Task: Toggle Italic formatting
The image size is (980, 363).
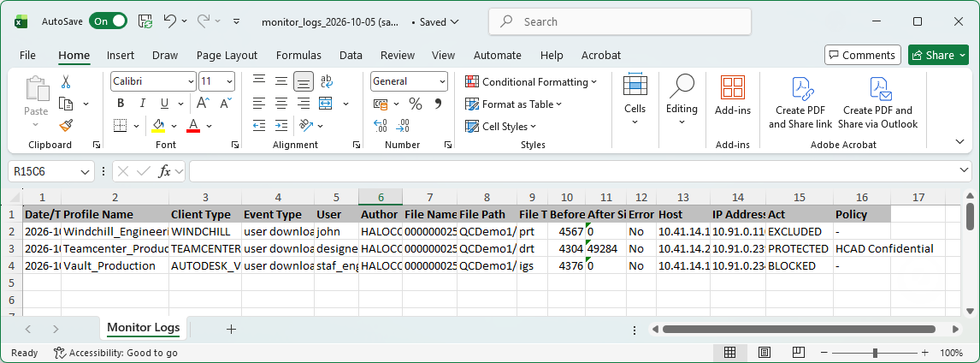Action: tap(143, 104)
